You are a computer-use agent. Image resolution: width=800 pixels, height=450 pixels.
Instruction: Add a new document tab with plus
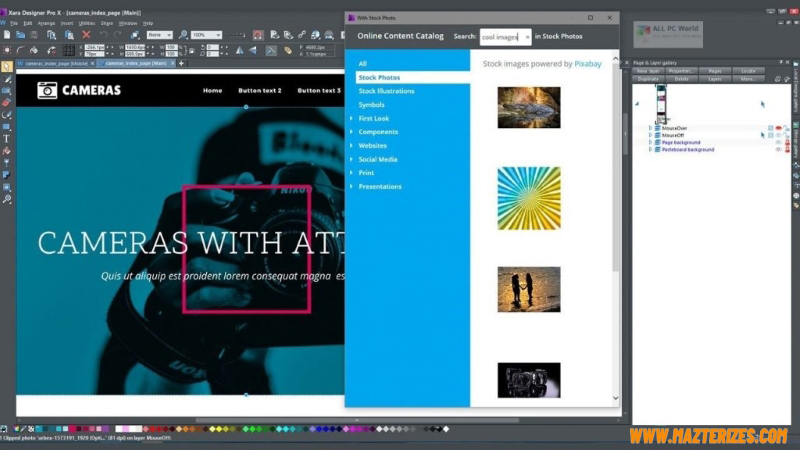coord(181,63)
